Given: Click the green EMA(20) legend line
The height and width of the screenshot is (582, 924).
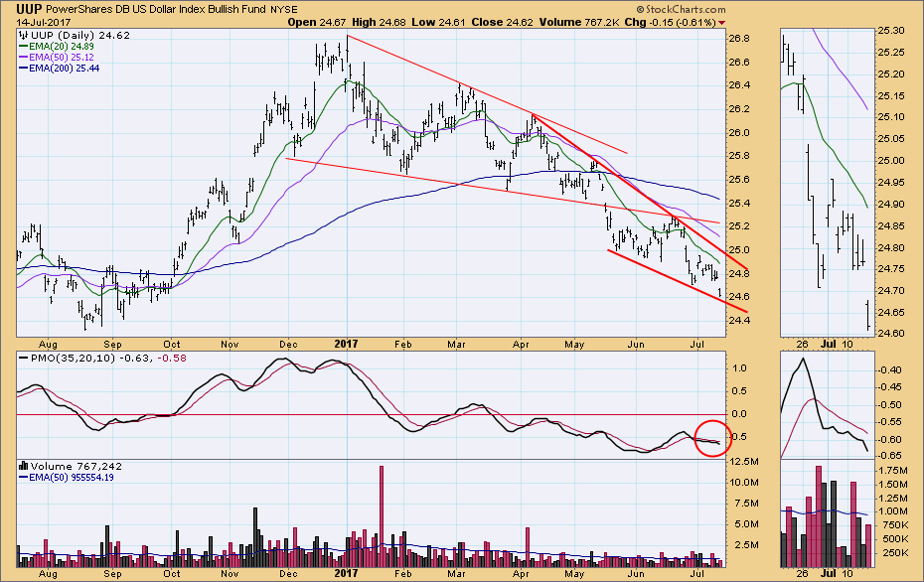Looking at the screenshot, I should [x=24, y=47].
